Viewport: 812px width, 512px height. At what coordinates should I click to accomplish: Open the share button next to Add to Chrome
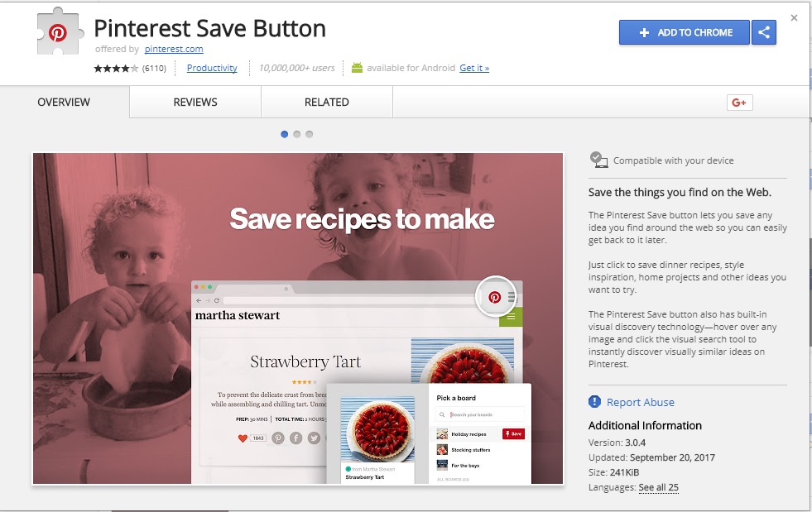pyautogui.click(x=764, y=32)
